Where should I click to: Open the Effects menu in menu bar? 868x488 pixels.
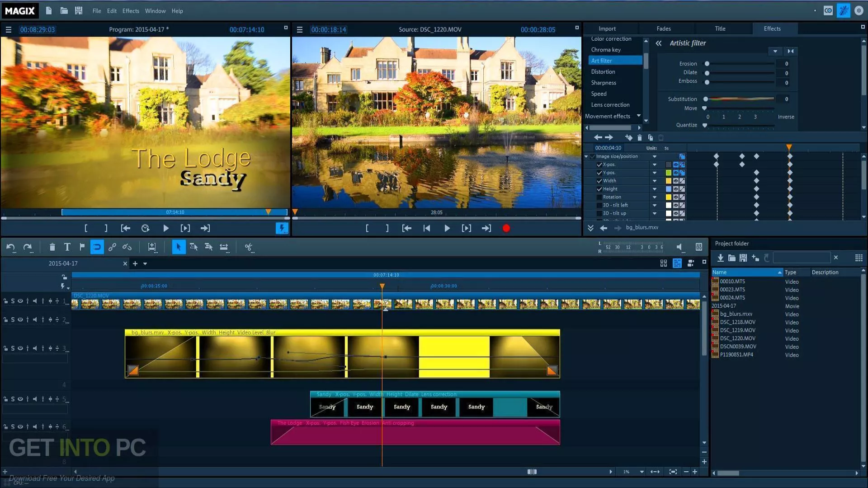tap(131, 11)
